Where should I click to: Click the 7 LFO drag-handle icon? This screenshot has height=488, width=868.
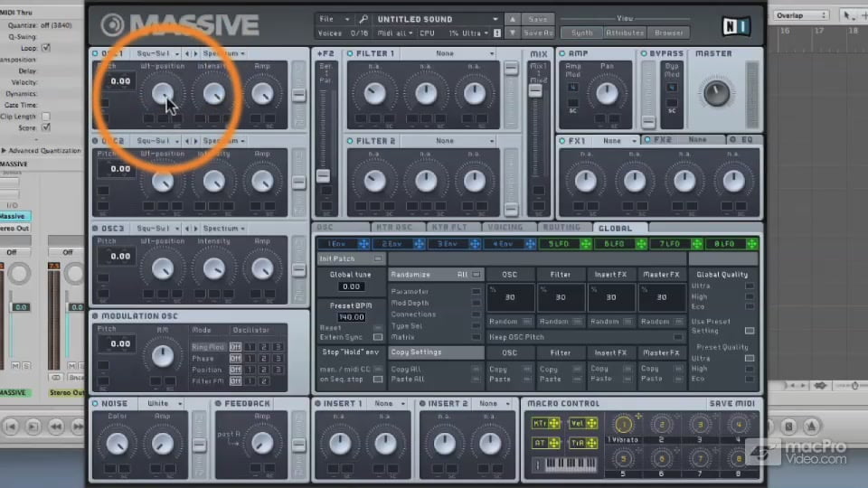697,244
